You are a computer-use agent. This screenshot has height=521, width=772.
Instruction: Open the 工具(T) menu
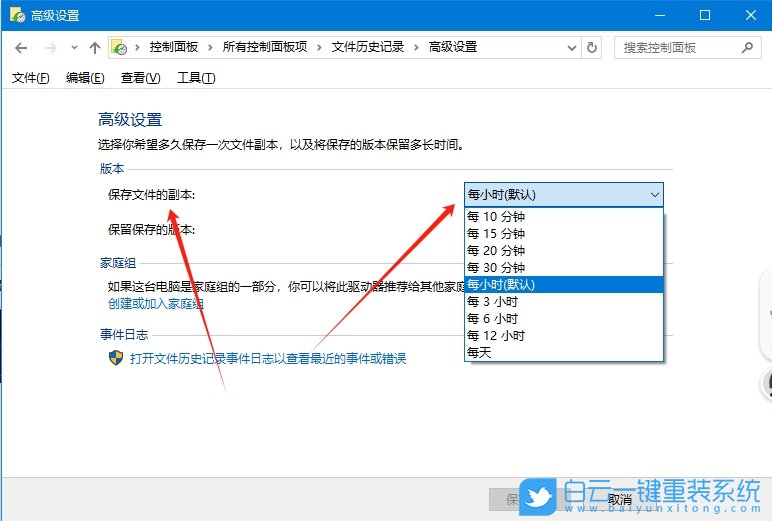(196, 78)
